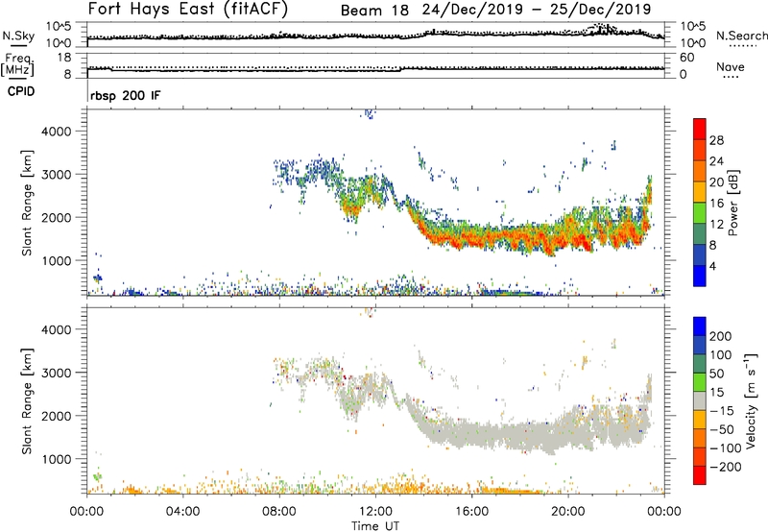Select the '24/Dec/2019 – 25/Dec/2019' date text
Viewport: 768px width, 532px height.
[x=537, y=10]
